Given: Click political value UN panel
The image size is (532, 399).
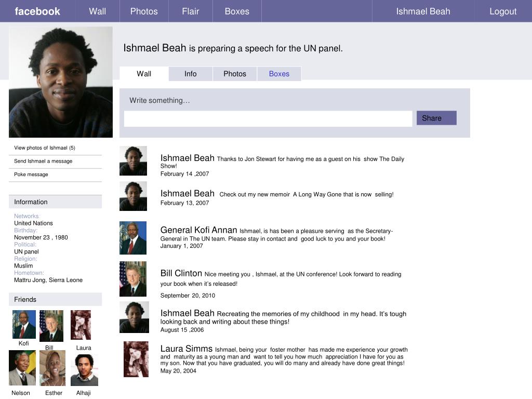Looking at the screenshot, I should (x=26, y=252).
